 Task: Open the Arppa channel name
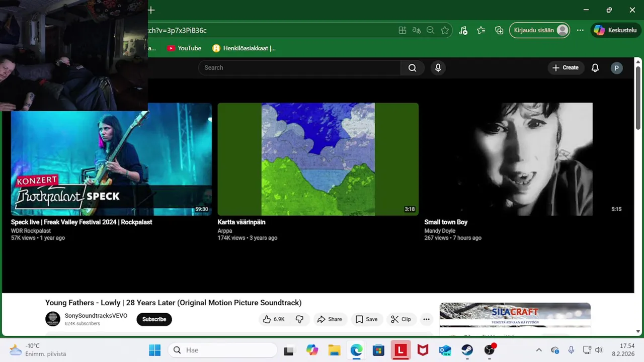click(225, 231)
